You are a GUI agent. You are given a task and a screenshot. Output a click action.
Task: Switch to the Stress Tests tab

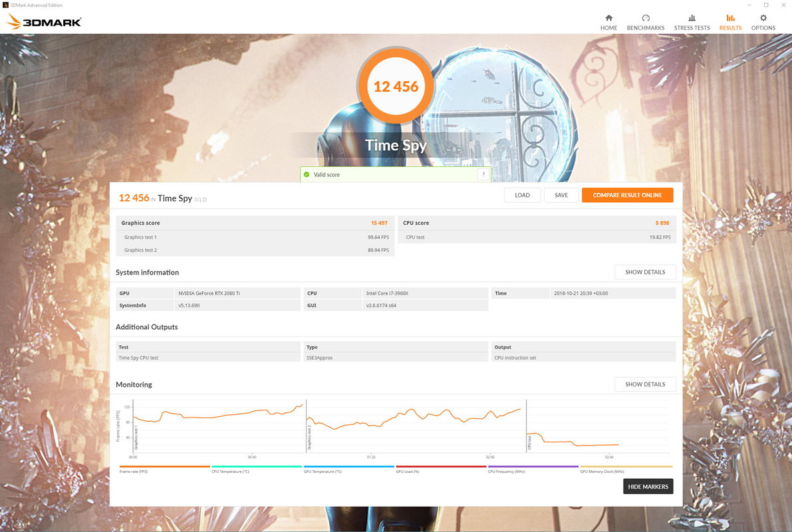[x=692, y=23]
